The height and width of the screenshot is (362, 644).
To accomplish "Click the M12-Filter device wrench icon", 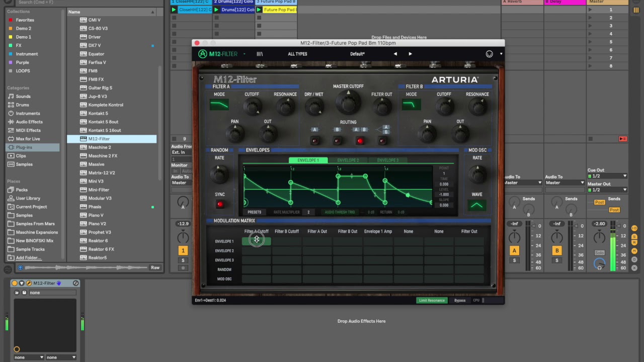I will 29,283.
